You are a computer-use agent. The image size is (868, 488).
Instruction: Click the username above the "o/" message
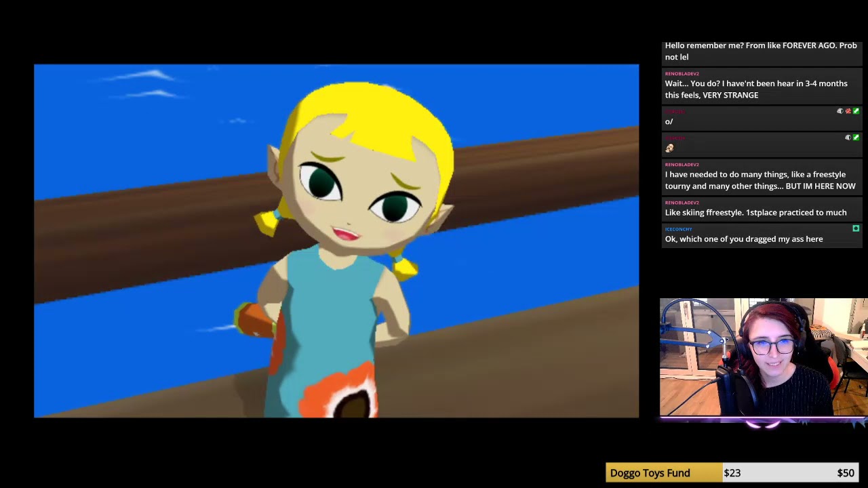675,112
